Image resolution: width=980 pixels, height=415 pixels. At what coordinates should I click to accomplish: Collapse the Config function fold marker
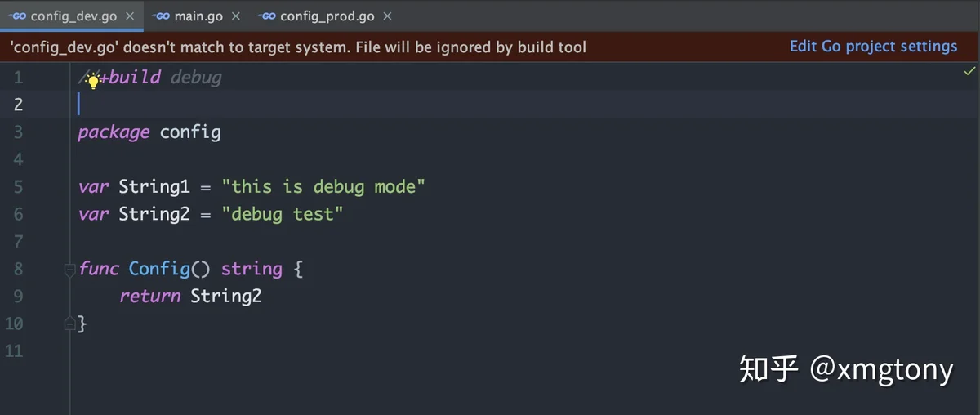[69, 269]
